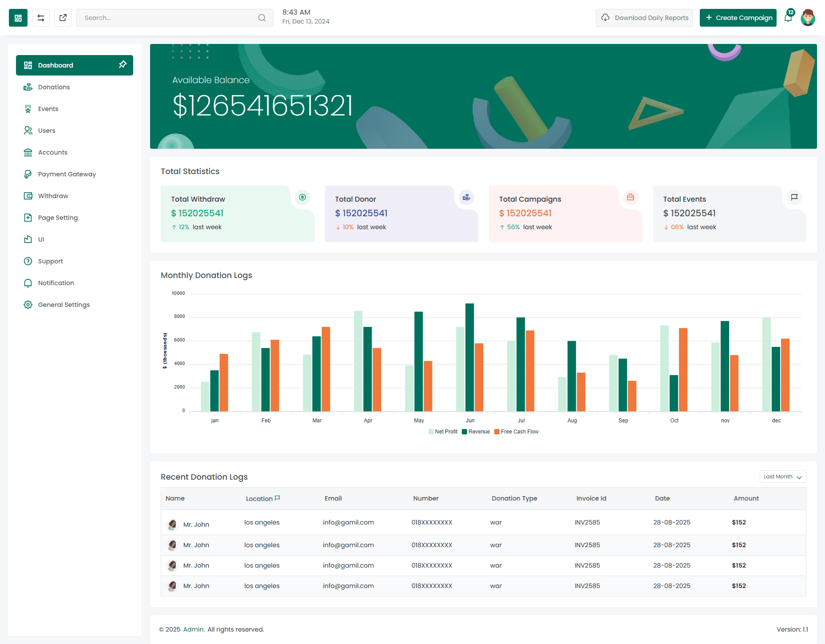Click the Events medal icon in sidebar
Viewport: 825px width, 644px height.
point(28,109)
